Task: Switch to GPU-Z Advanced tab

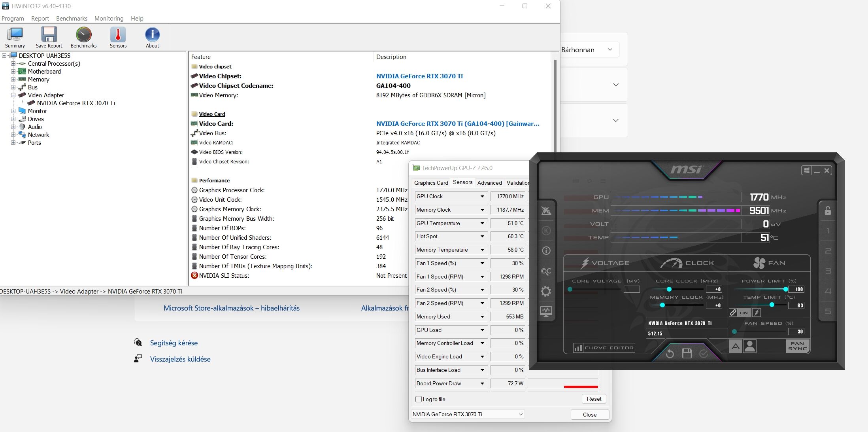Action: 489,183
